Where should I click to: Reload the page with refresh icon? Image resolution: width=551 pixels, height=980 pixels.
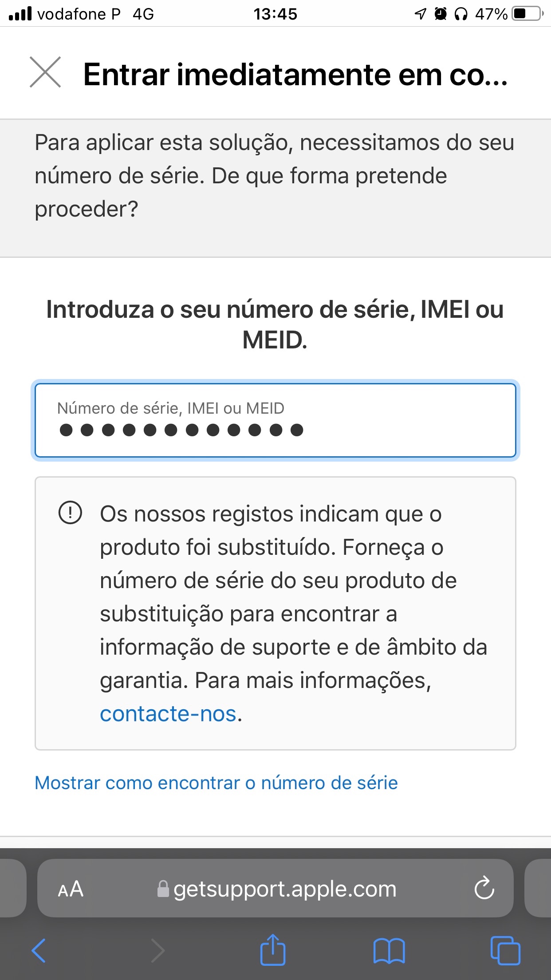(484, 888)
